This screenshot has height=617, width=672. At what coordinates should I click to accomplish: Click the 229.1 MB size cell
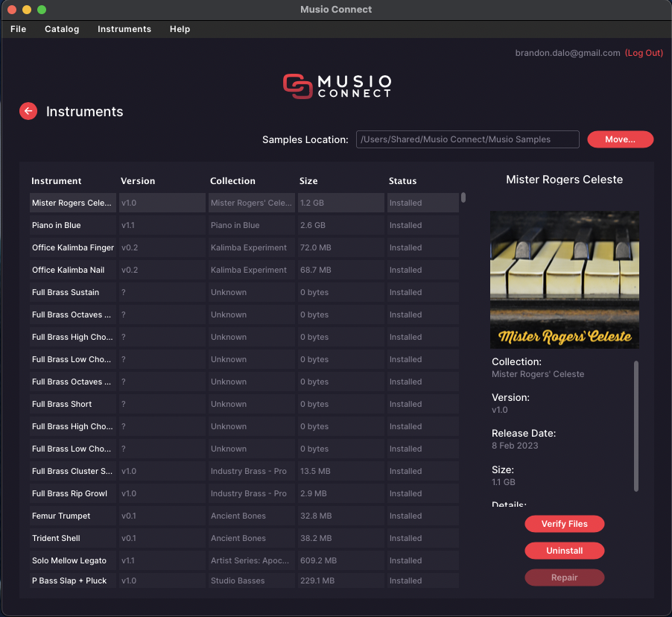(x=340, y=580)
